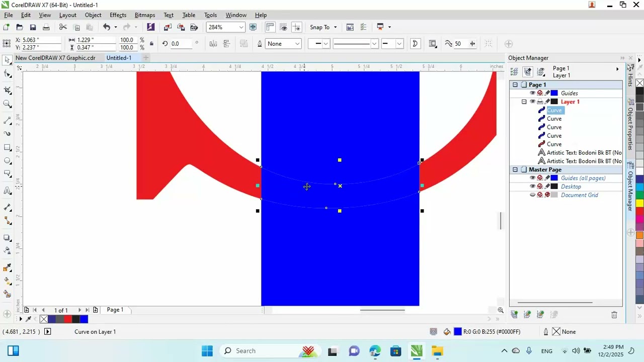Collapse the Page 1 tree node
Image resolution: width=644 pixels, height=362 pixels.
coord(515,85)
